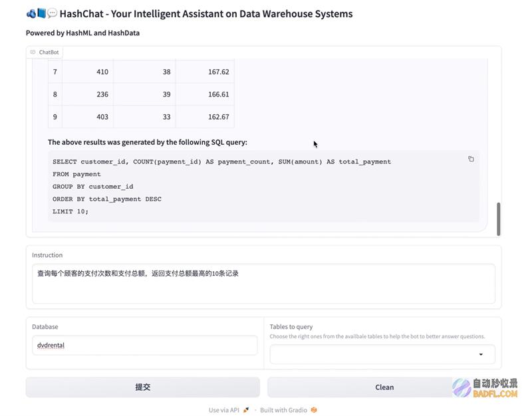Click customer id 236 in row 8

pos(102,94)
